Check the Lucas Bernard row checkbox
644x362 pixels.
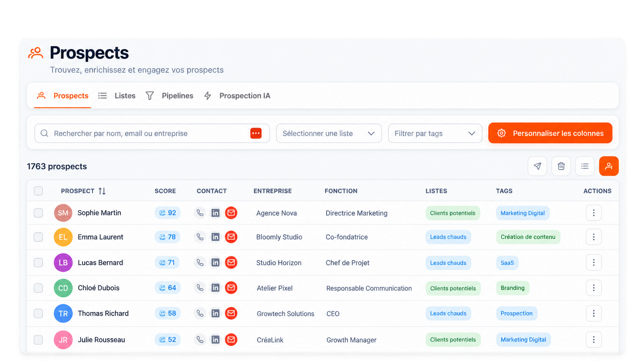38,262
